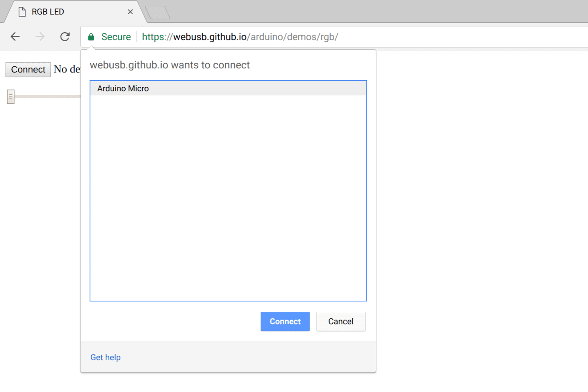Click webusb.github.io in the address bar

[210, 37]
